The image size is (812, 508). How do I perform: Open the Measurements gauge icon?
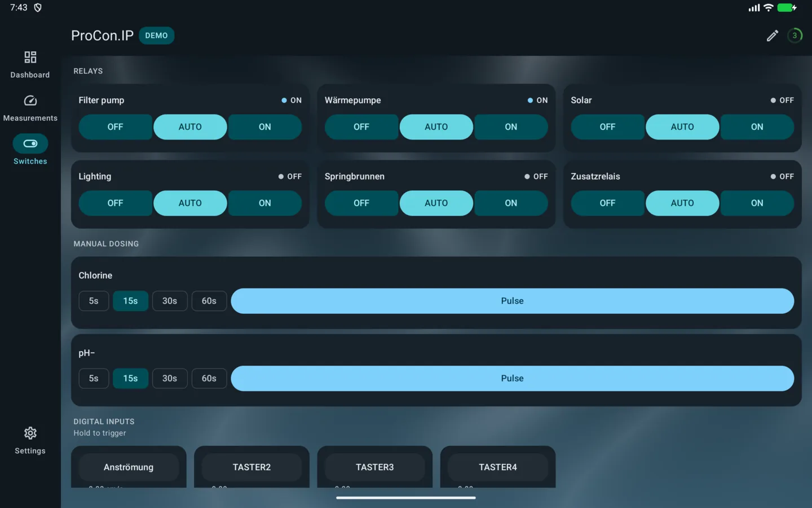click(x=30, y=101)
